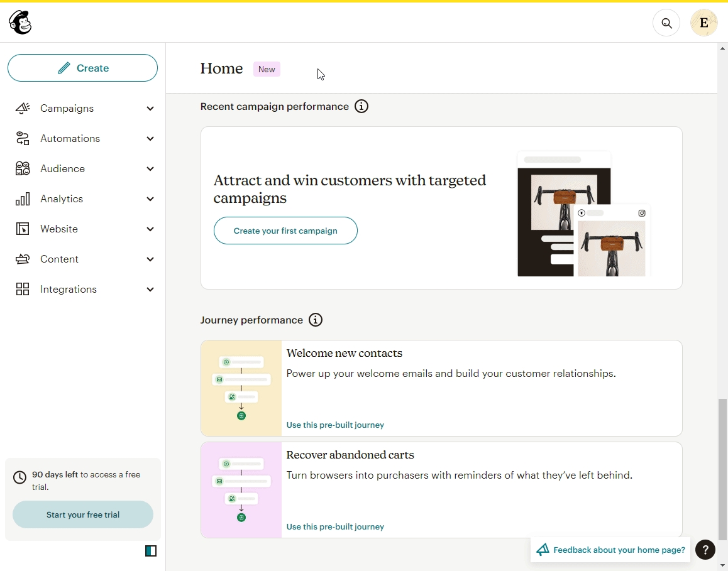Click the Recent campaign performance info icon
Image resolution: width=728 pixels, height=571 pixels.
(361, 106)
